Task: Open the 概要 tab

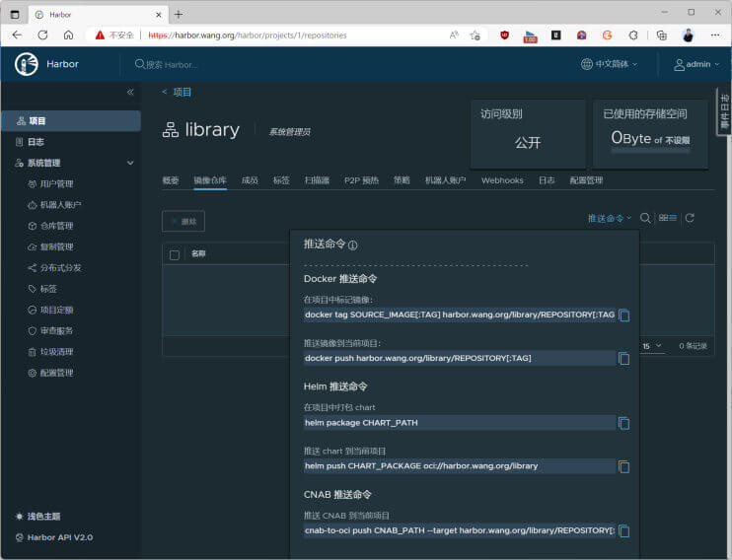Action: click(x=171, y=180)
